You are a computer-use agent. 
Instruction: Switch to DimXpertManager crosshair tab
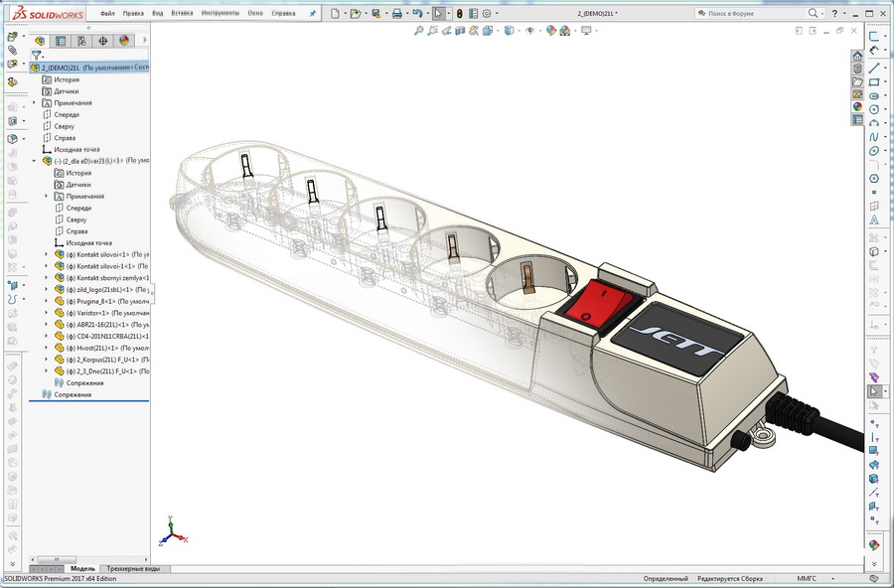coord(102,41)
